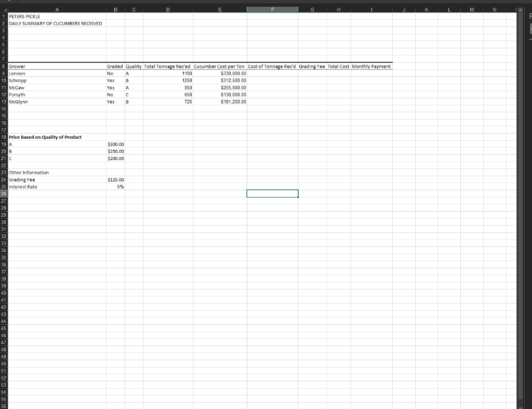Image resolution: width=532 pixels, height=409 pixels.
Task: Select McCaw's tonnage value 850
Action: (168, 87)
